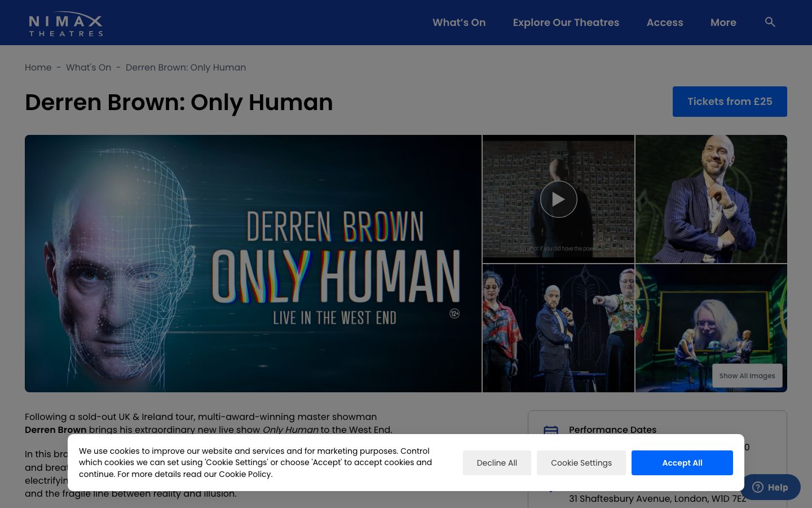Go to What's On breadcrumb link
Image resolution: width=812 pixels, height=508 pixels.
89,67
